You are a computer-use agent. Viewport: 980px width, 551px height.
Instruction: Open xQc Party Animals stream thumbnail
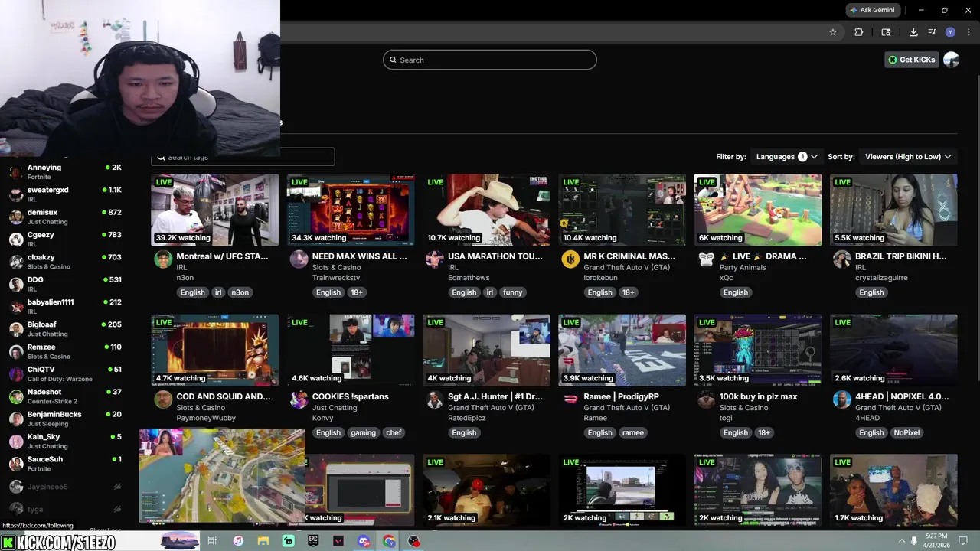758,210
